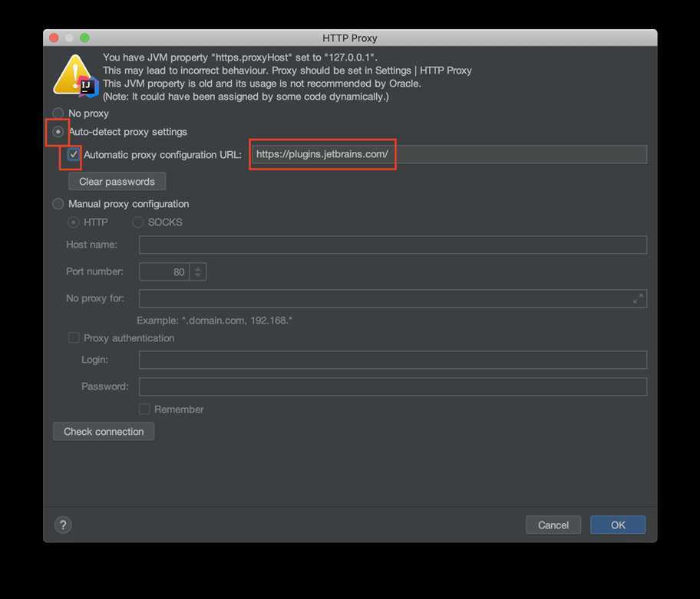
Task: Click the Password input field
Action: pyautogui.click(x=393, y=387)
